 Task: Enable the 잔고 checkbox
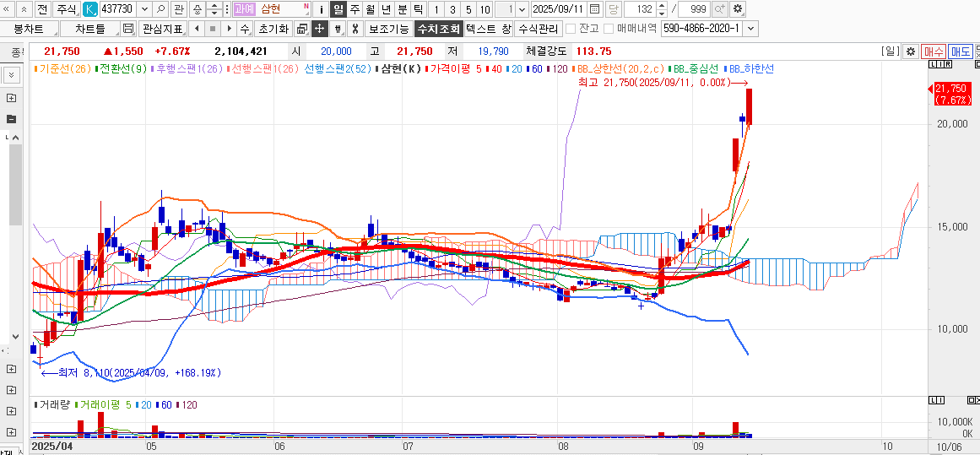click(571, 29)
